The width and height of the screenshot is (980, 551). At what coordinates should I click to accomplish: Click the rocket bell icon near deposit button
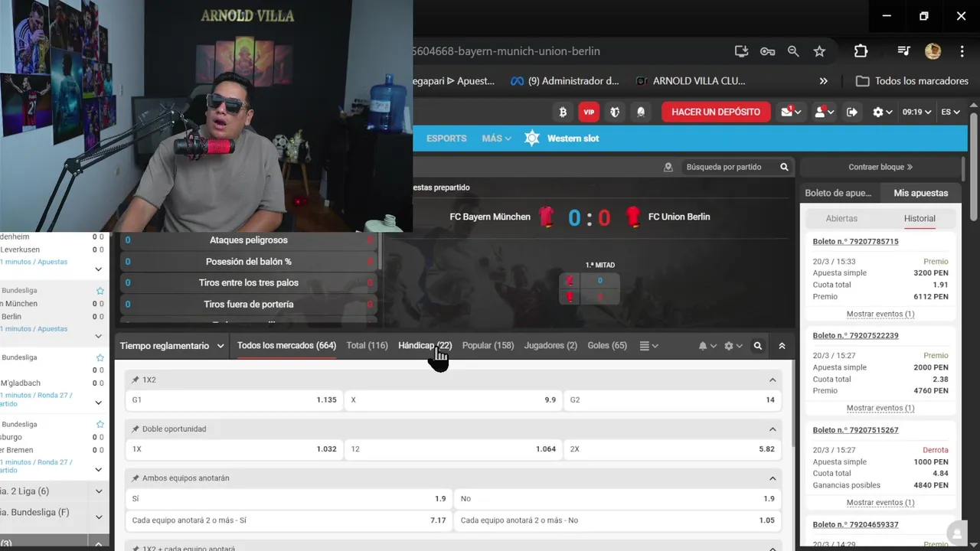pyautogui.click(x=641, y=112)
